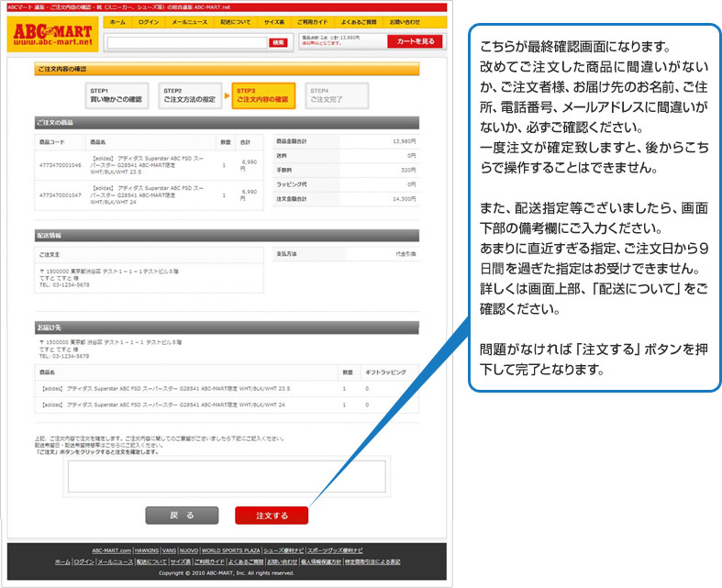Open サイズ表 in the top navigation bar
This screenshot has width=722, height=588.
[274, 22]
